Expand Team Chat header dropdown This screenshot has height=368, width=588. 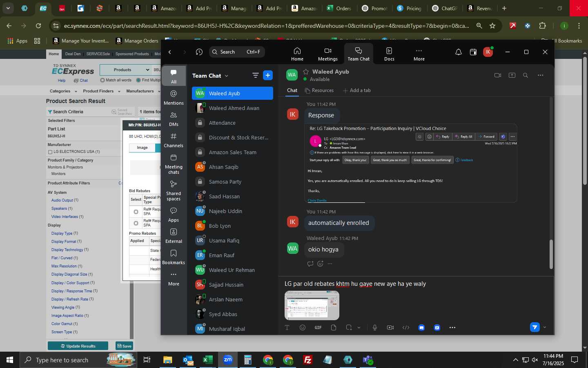tap(227, 76)
